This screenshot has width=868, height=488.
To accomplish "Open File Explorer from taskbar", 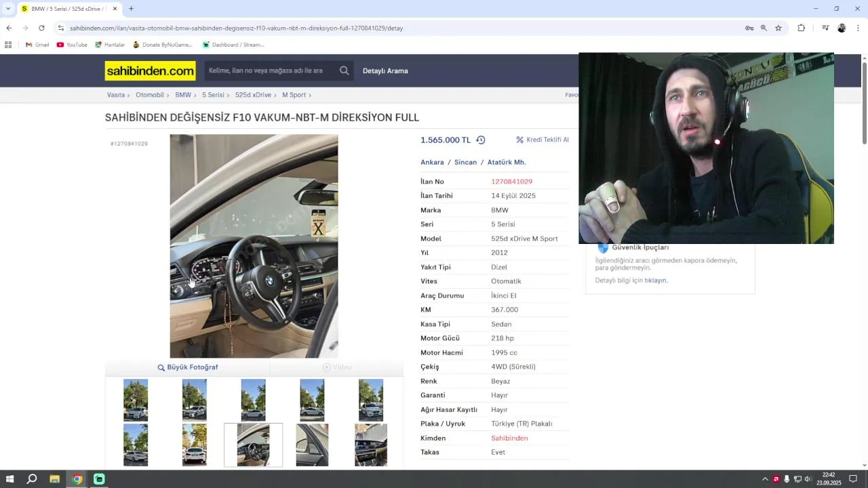I will [x=54, y=479].
